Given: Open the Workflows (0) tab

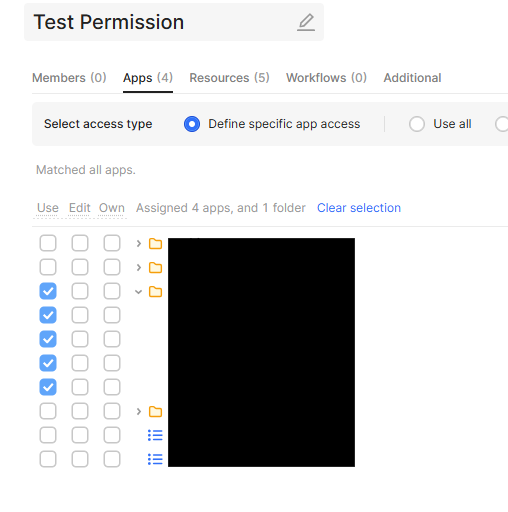Looking at the screenshot, I should [x=326, y=78].
